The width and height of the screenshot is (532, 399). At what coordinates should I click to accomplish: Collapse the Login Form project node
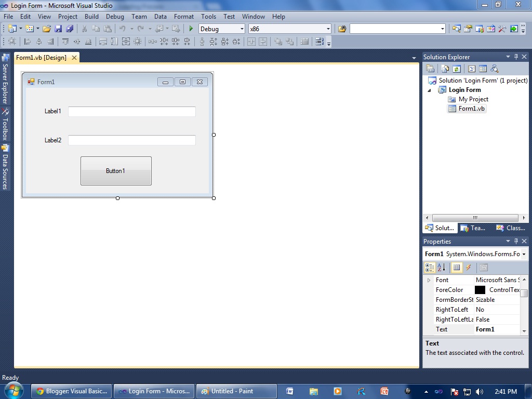pyautogui.click(x=428, y=89)
